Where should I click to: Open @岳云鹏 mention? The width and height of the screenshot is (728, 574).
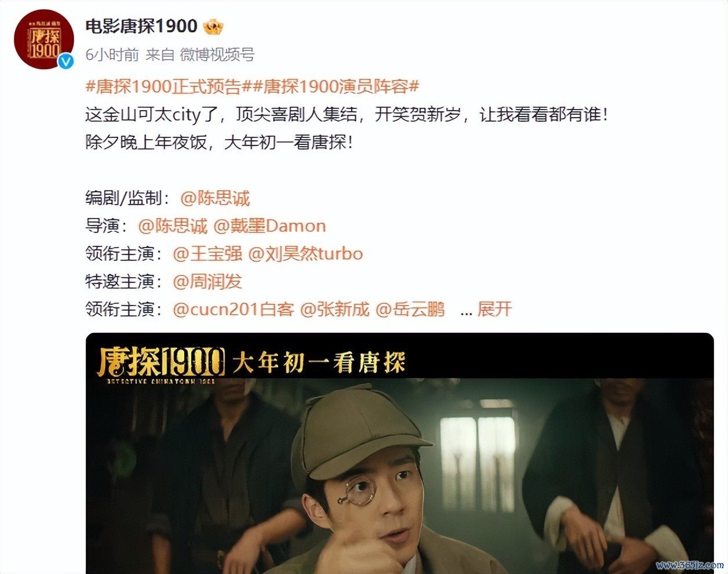coord(410,309)
